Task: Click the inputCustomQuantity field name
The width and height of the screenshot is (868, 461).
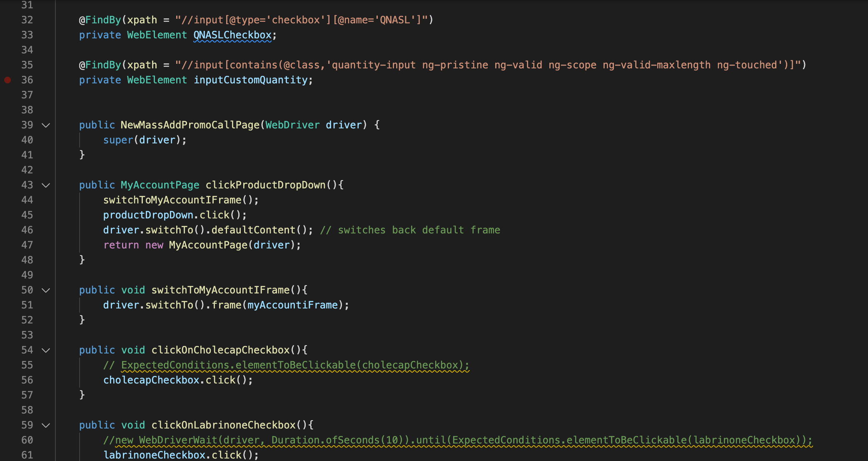Action: [251, 80]
